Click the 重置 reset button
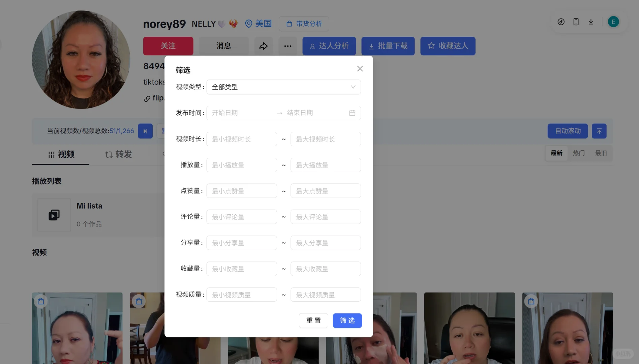Image resolution: width=639 pixels, height=364 pixels. [313, 321]
